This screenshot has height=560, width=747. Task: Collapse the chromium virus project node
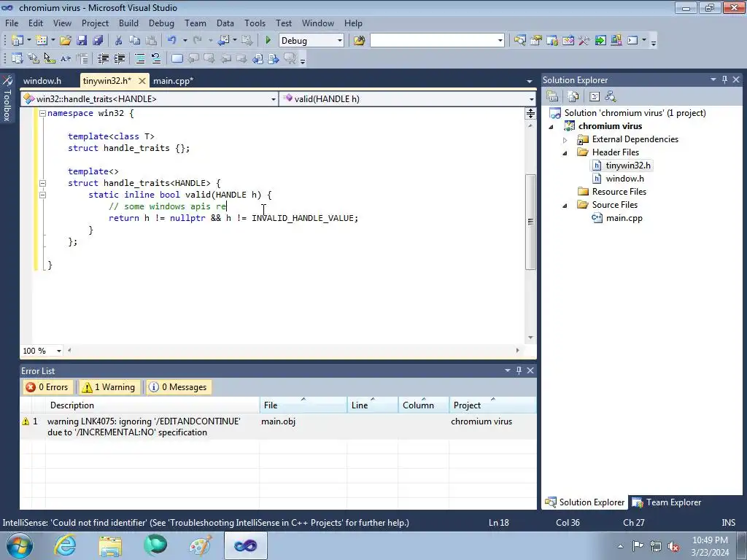[551, 127]
